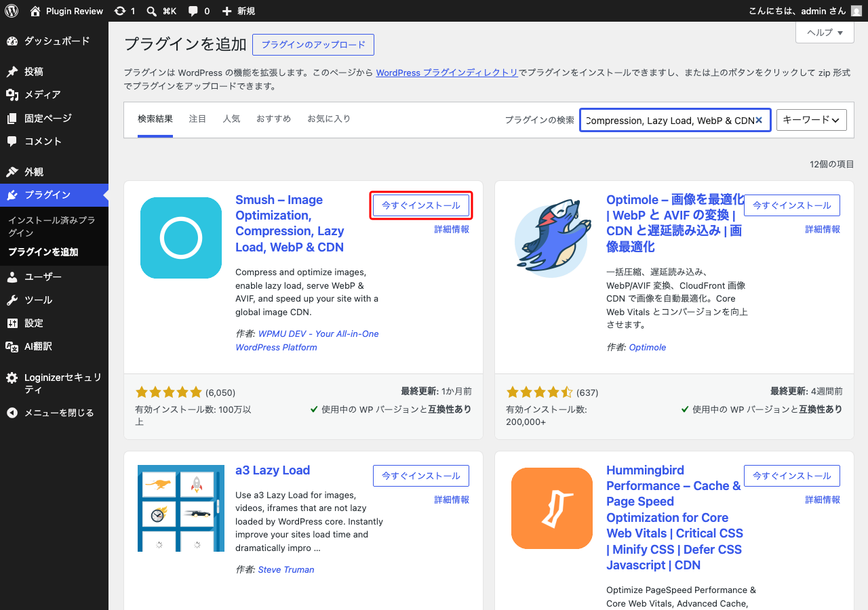Screen dimensions: 868x610
Task: Click the Smush plugin logo thumbnail
Action: pyautogui.click(x=181, y=238)
